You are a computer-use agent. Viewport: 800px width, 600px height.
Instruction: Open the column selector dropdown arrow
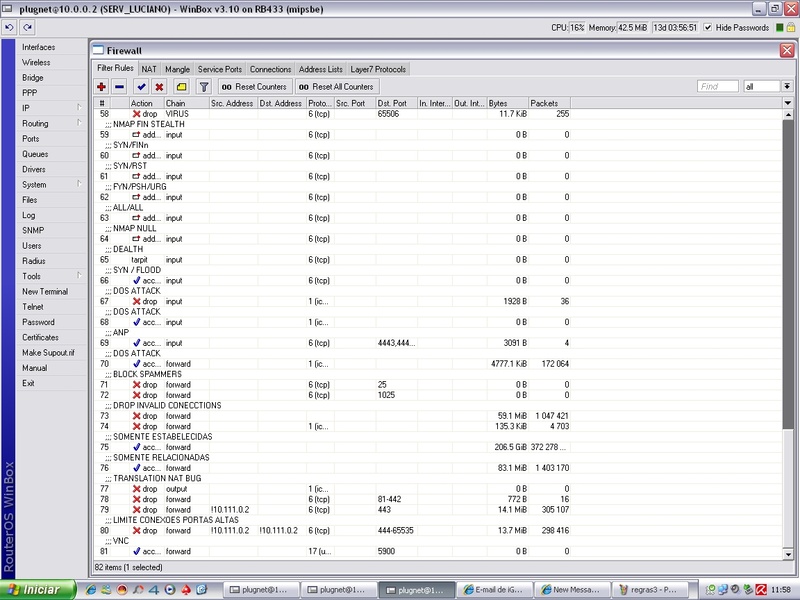click(788, 103)
